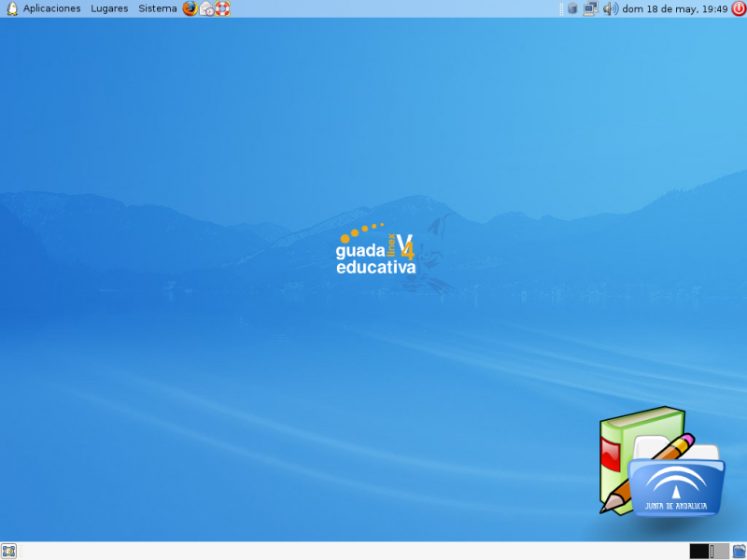
Task: Open the Junta de Andalucía blue folder
Action: pyautogui.click(x=676, y=485)
